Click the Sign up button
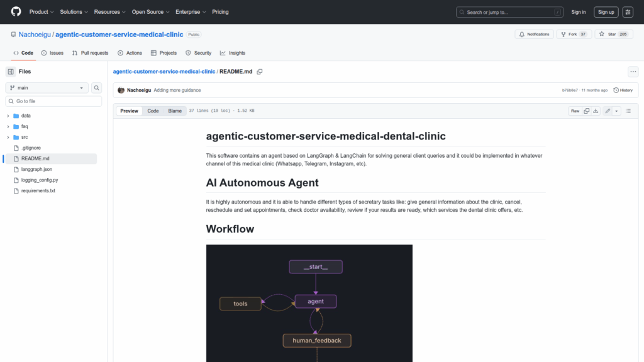644x362 pixels. click(606, 12)
